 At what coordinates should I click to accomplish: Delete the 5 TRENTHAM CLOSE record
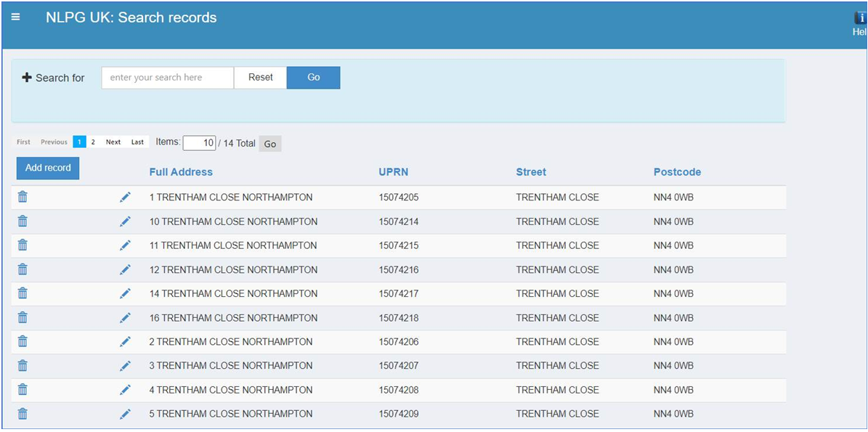[23, 414]
